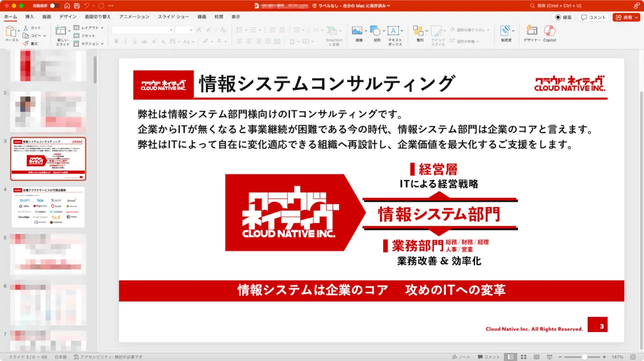Click the Home icon in title bar
Screen dimensions: 644x361
(67, 5)
